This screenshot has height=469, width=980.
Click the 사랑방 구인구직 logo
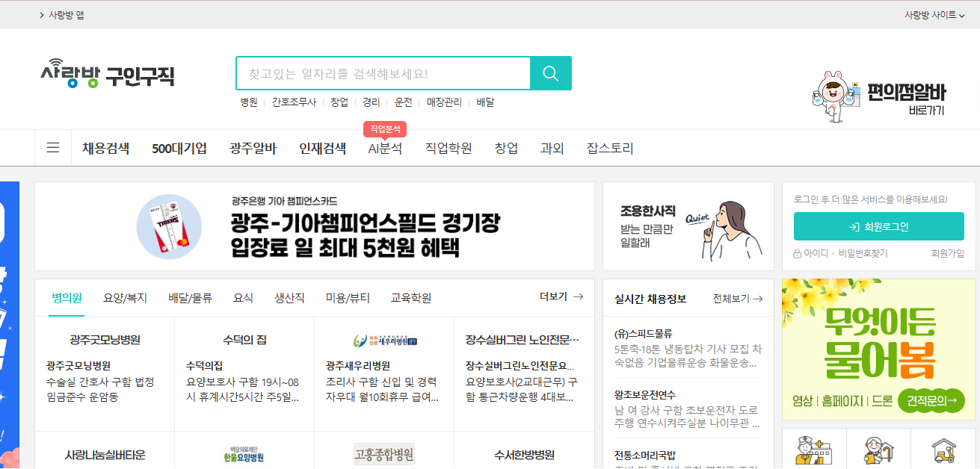pos(108,73)
